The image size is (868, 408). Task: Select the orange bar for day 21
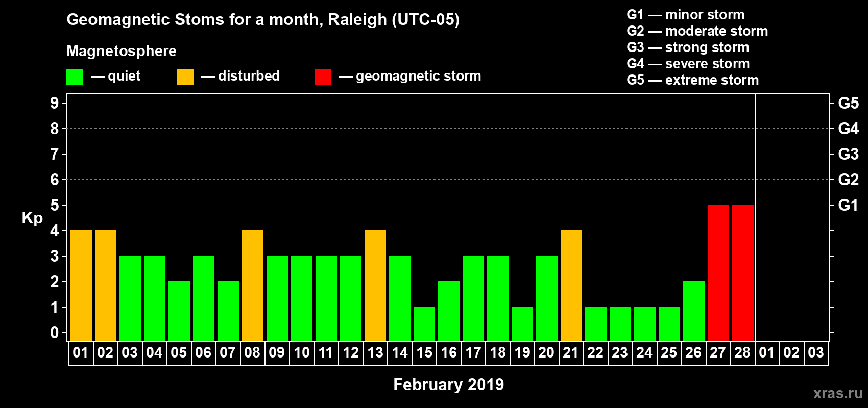(571, 286)
